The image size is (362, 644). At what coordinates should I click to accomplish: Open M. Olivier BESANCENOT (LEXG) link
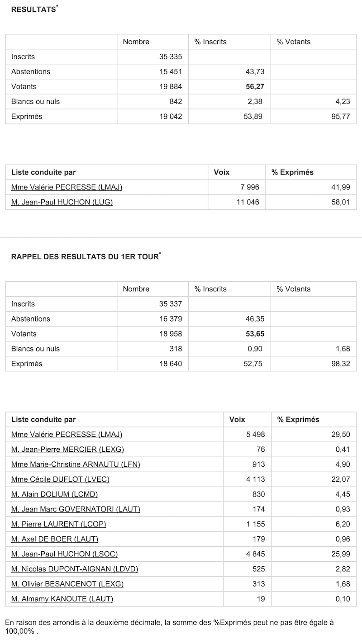(x=67, y=584)
